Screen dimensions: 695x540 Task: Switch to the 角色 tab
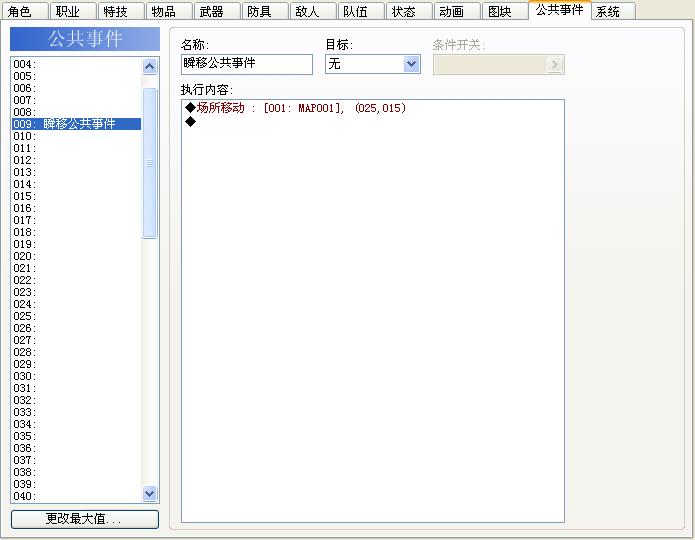[x=25, y=11]
